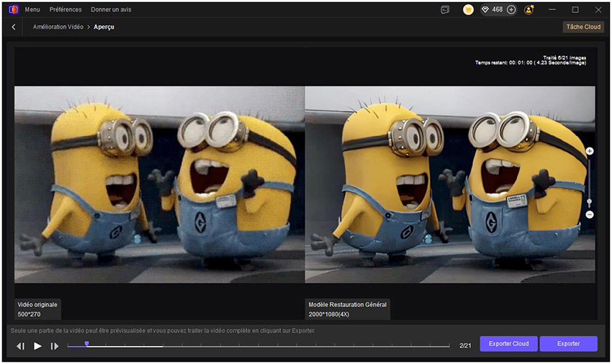Click the preview timeline track

[258, 346]
